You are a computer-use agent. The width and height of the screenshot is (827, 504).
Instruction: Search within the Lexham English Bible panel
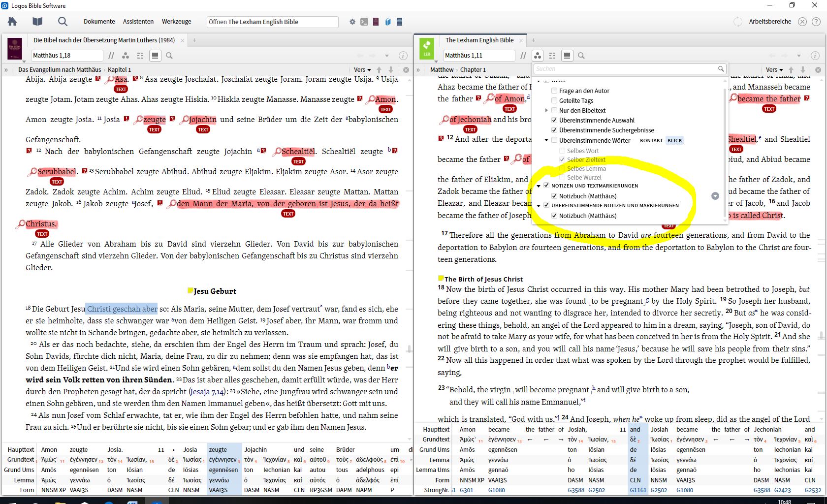581,56
